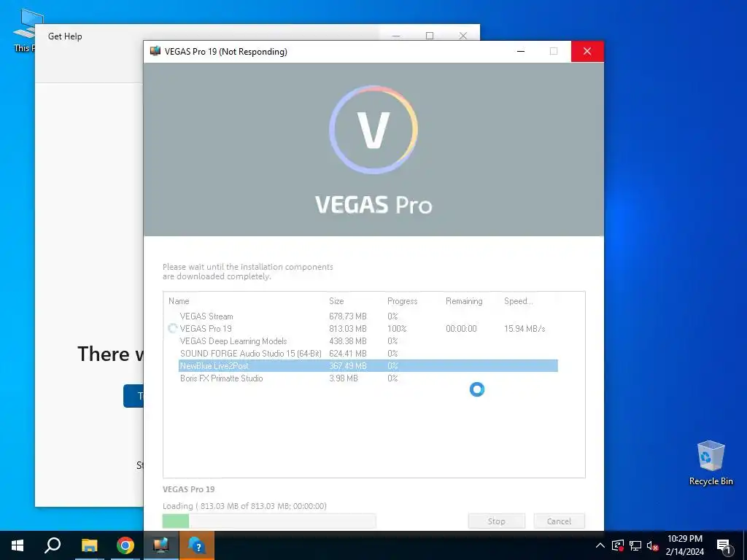Screen dimensions: 747x560
Task: Launch Google Chrome from taskbar
Action: (125, 545)
